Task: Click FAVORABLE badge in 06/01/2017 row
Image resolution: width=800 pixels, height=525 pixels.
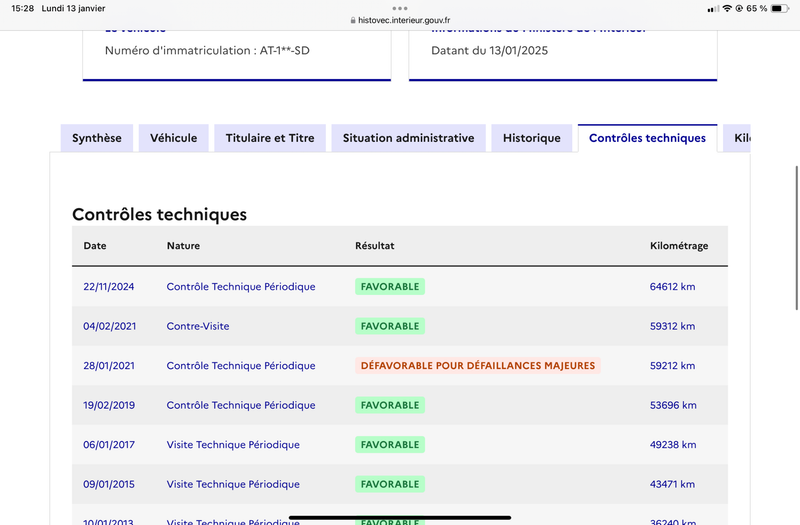Action: [390, 445]
